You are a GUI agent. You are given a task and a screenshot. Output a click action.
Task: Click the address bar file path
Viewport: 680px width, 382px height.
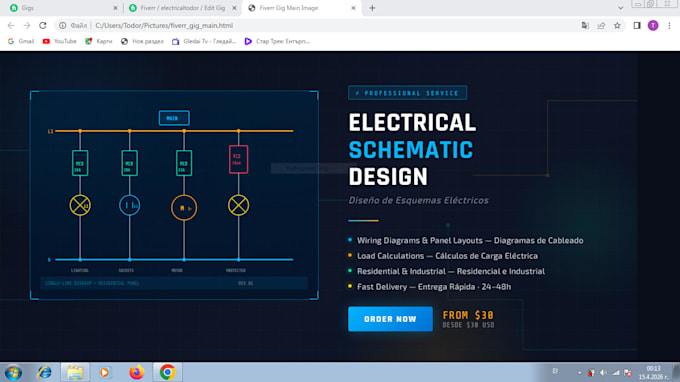coord(164,26)
